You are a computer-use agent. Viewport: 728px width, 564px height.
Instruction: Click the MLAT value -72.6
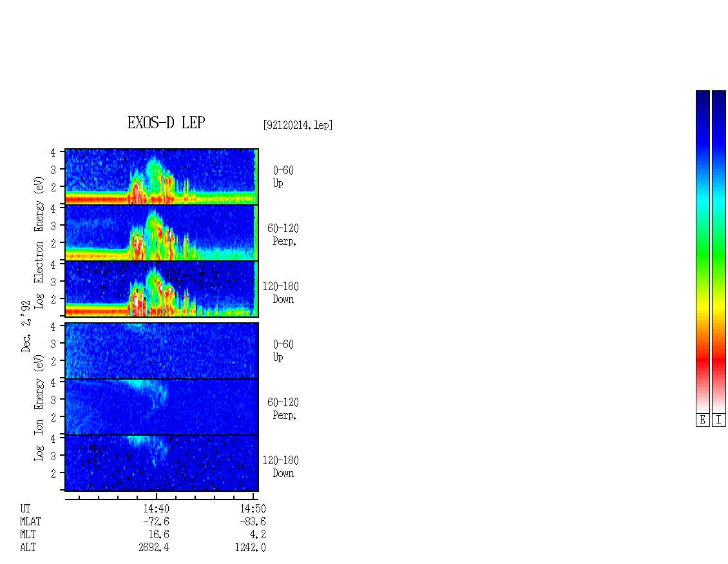coord(156,521)
